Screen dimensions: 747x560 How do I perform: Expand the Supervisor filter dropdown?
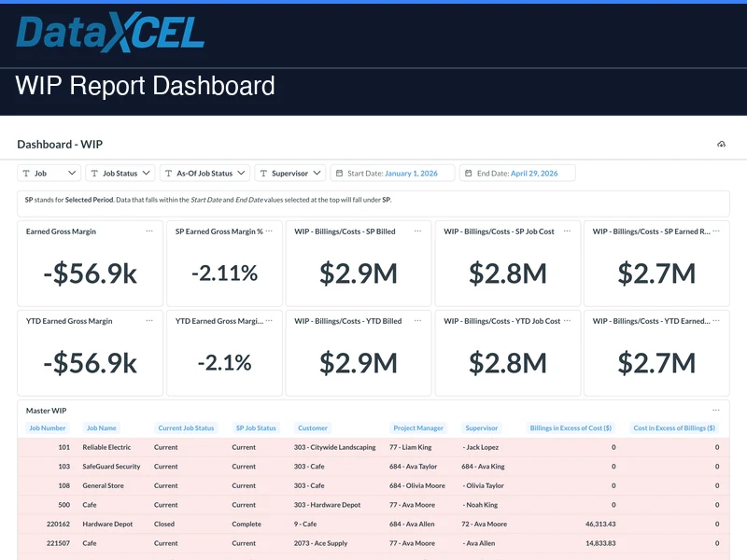290,174
